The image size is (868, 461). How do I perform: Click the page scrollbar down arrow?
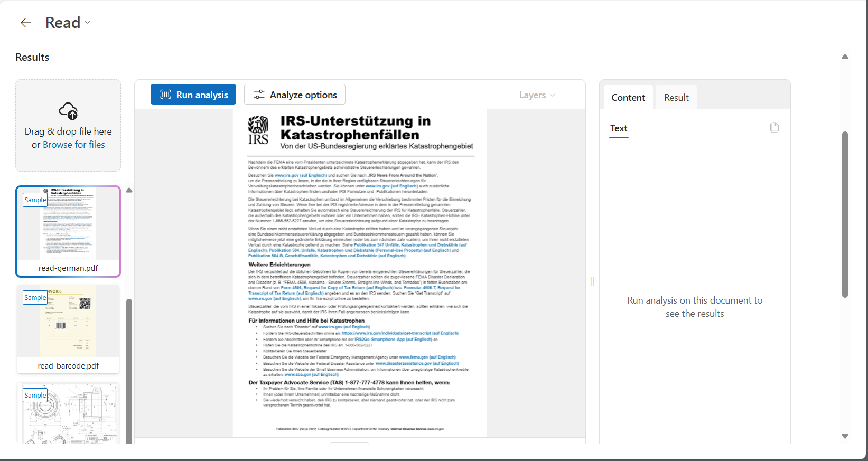(845, 436)
